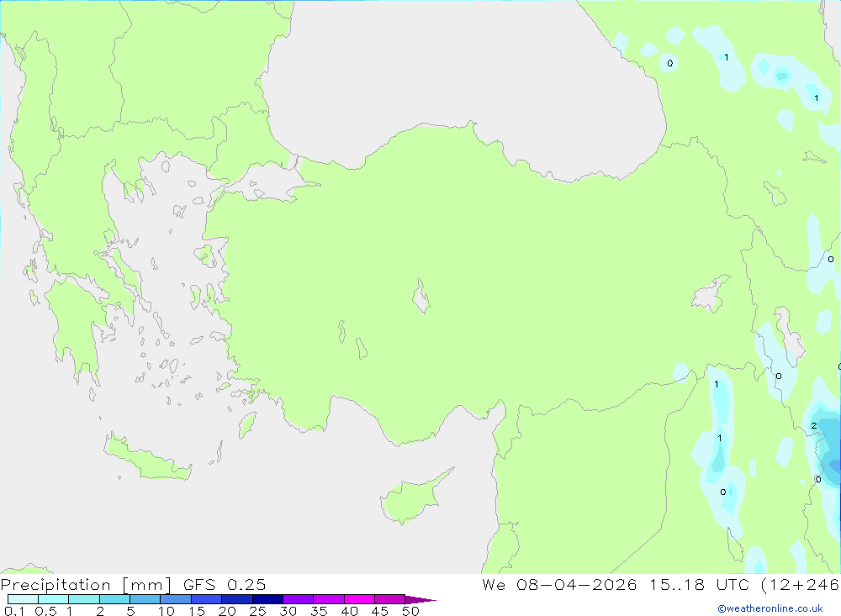Click the '35' legend scale label
Screen dimensions: 841x616
point(319,611)
